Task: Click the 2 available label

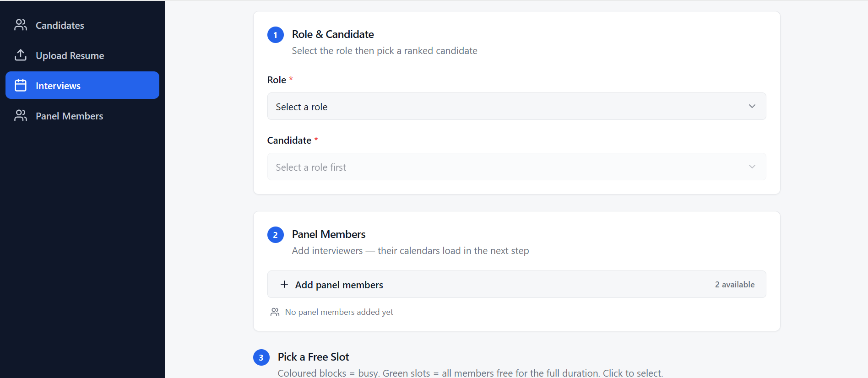Action: click(x=734, y=285)
